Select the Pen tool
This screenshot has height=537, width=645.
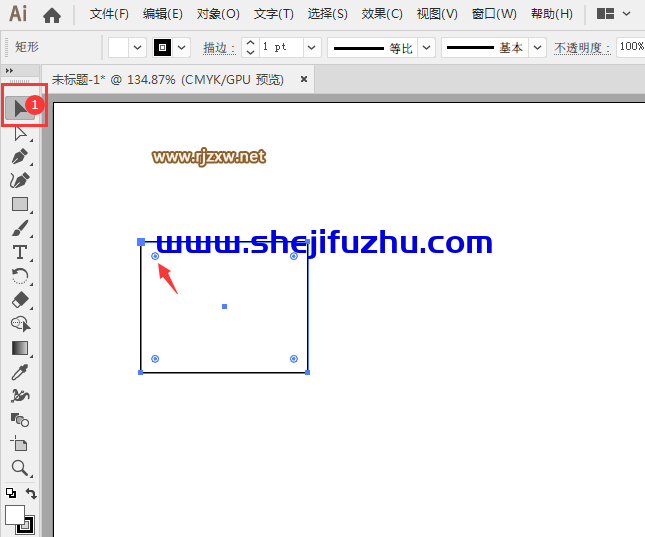point(19,156)
